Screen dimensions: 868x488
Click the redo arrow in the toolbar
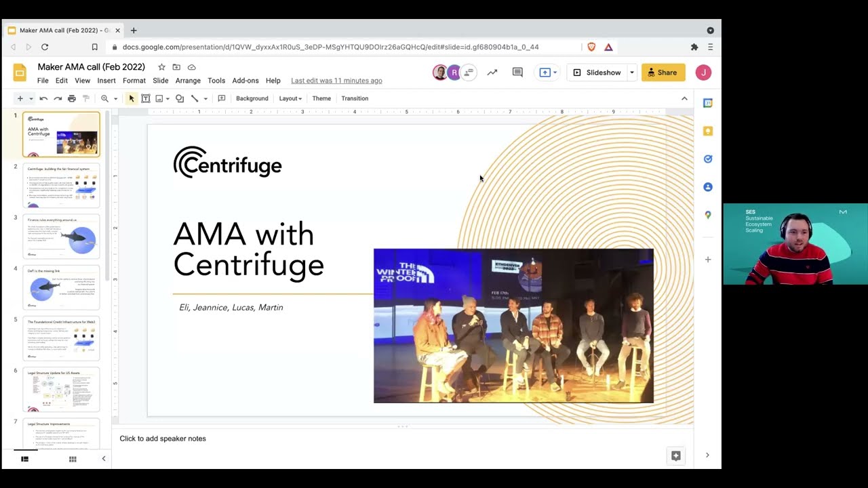[58, 98]
